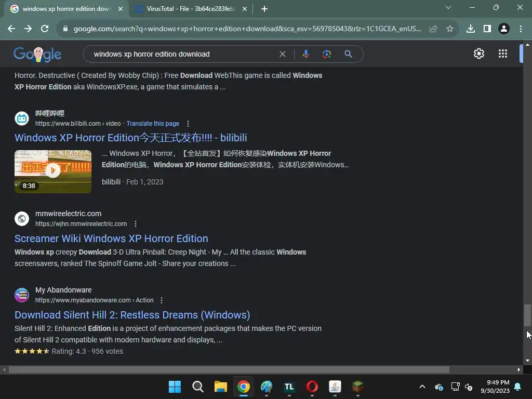
Task: Close the Google search tab
Action: tap(121, 9)
